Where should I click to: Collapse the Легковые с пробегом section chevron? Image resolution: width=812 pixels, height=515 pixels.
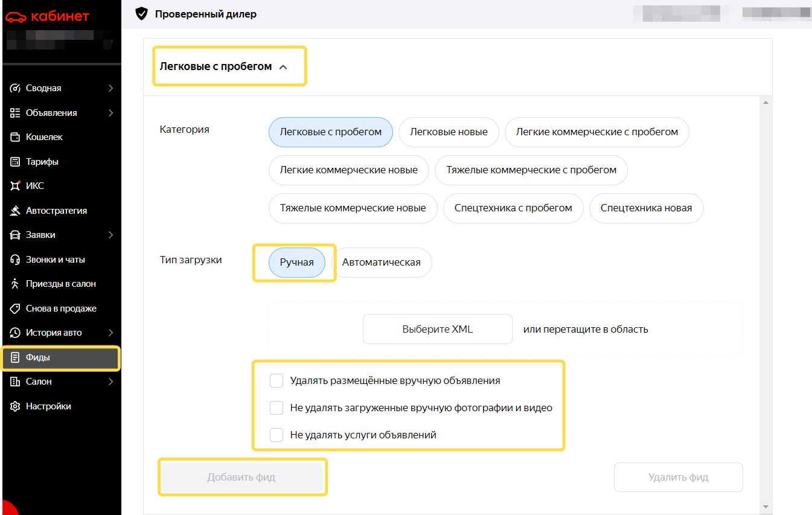(x=283, y=67)
